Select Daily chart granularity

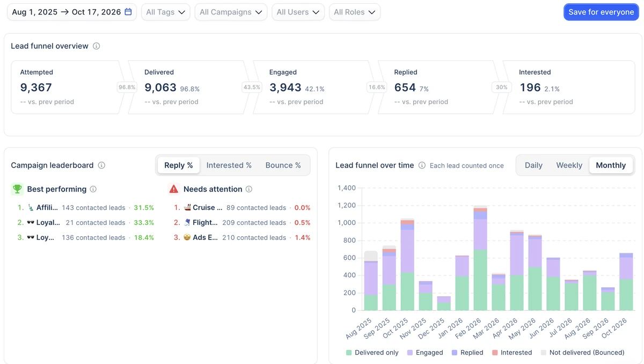[x=533, y=165]
